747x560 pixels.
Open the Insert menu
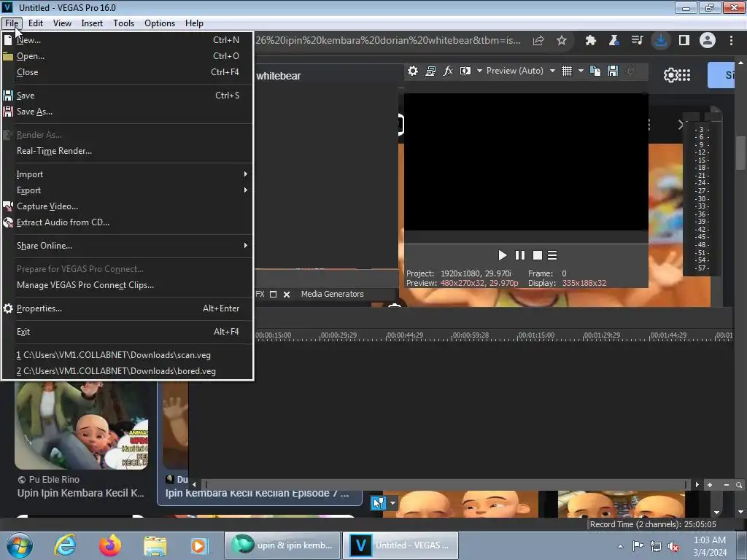tap(92, 23)
